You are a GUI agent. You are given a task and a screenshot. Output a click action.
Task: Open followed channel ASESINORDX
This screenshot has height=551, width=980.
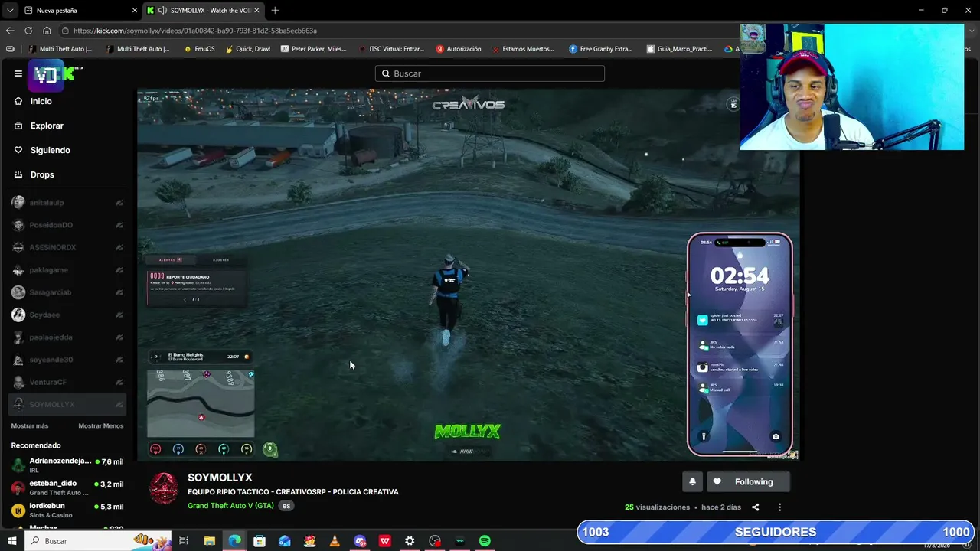click(x=67, y=247)
